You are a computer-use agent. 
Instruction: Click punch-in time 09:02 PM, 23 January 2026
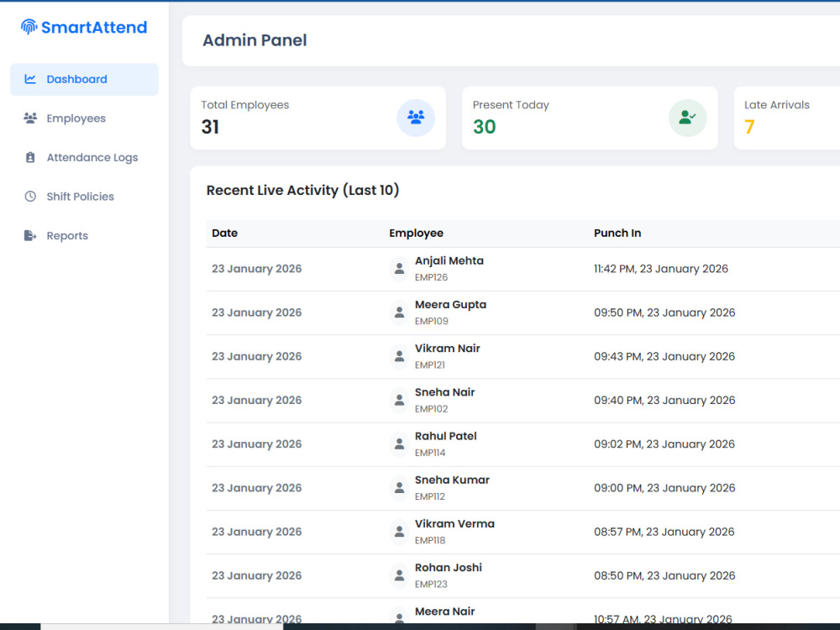[x=664, y=444]
